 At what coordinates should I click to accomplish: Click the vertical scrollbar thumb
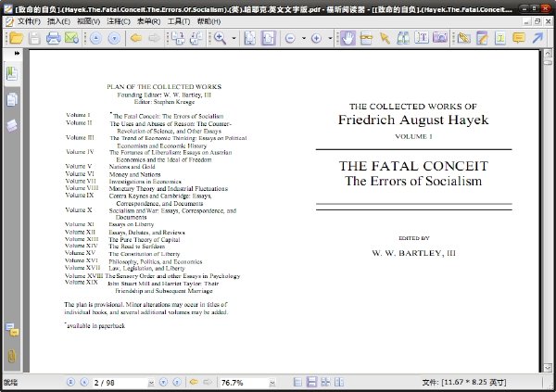click(x=548, y=62)
